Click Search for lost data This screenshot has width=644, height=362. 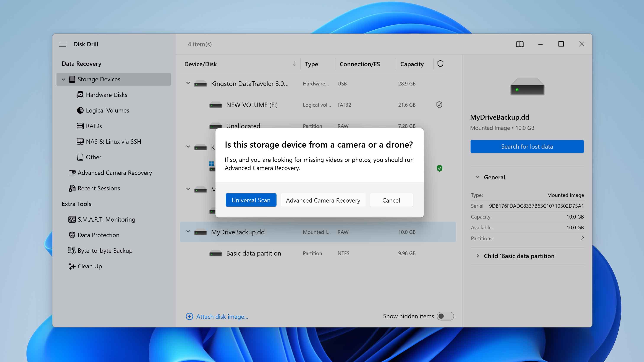point(527,146)
